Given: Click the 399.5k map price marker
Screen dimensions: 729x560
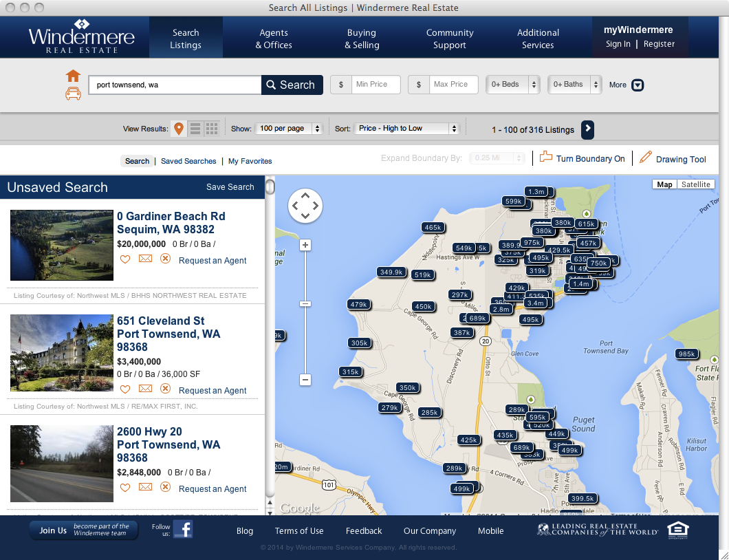Looking at the screenshot, I should click(582, 499).
